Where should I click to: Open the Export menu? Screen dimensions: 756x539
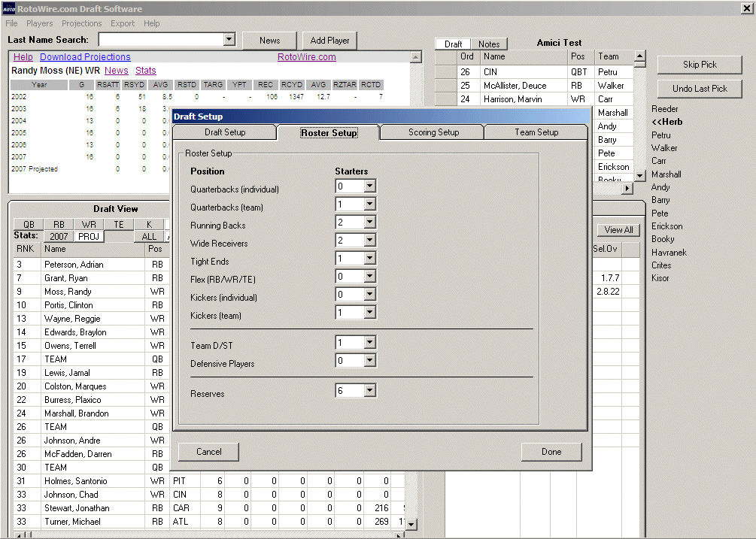[123, 23]
